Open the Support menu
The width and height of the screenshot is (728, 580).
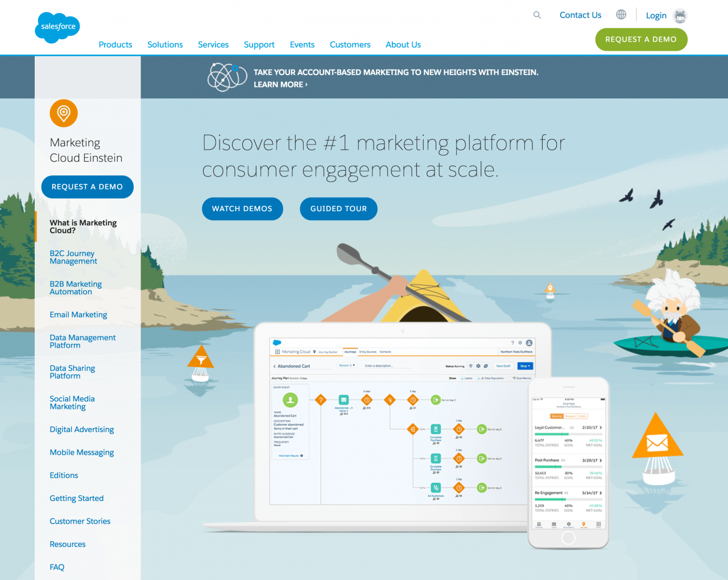259,44
